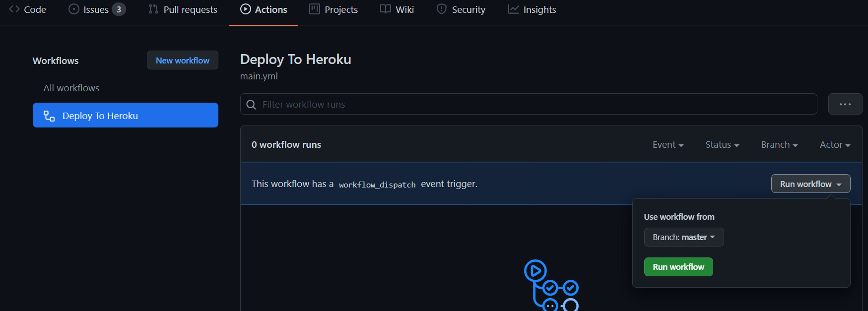Click the main.yml file name
This screenshot has height=311, width=868.
[259, 76]
